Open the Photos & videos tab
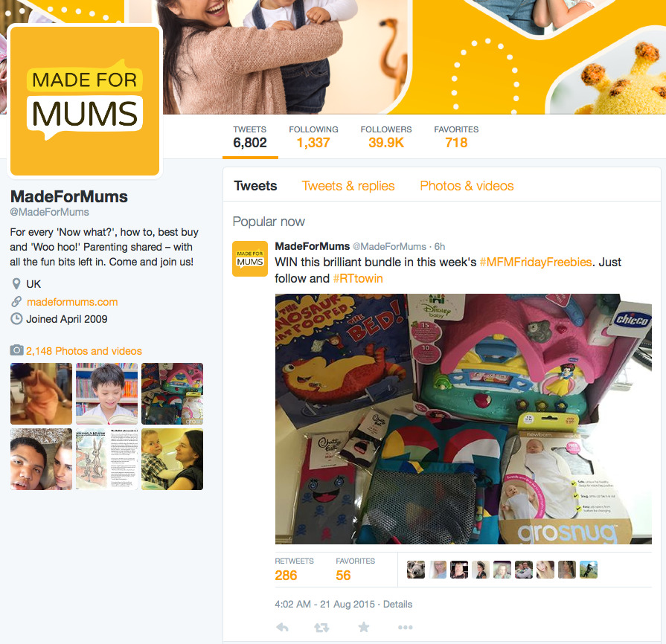Image resolution: width=666 pixels, height=644 pixels. pyautogui.click(x=467, y=186)
